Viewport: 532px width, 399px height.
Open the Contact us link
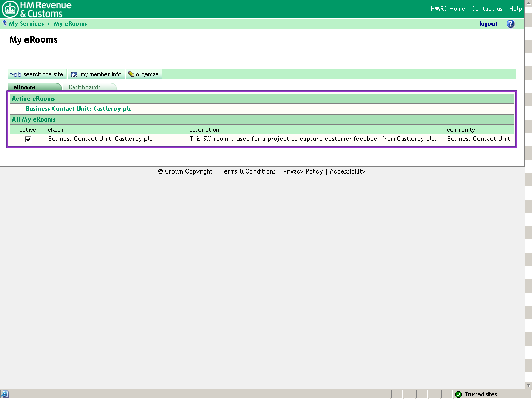[x=487, y=9]
